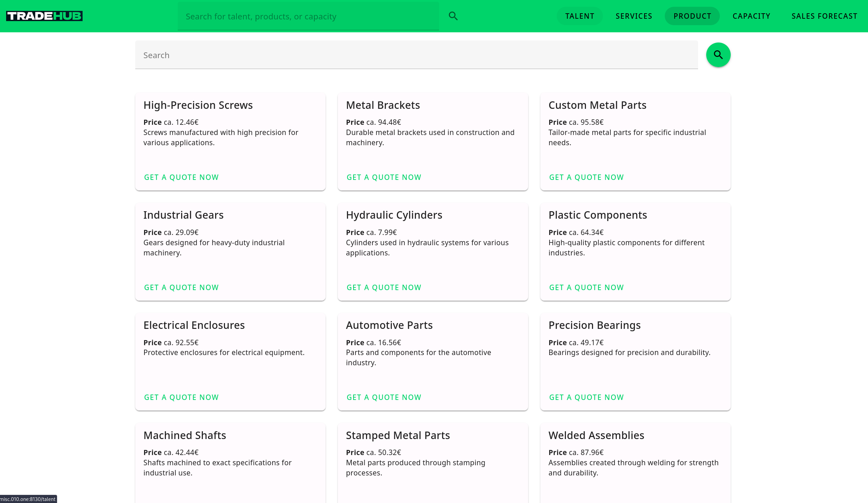Screen dimensions: 868x503
Task: Get a quote for Industrial Gears
Action: (x=181, y=287)
